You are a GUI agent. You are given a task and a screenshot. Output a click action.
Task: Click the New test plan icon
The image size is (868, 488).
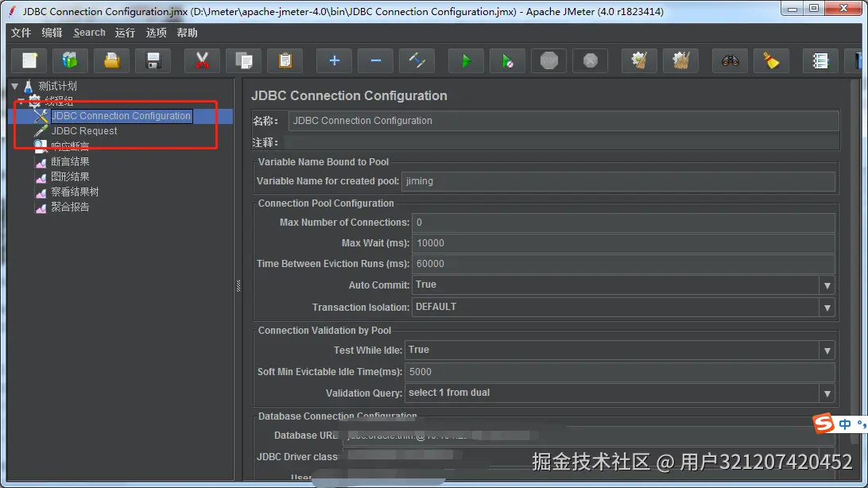(29, 60)
